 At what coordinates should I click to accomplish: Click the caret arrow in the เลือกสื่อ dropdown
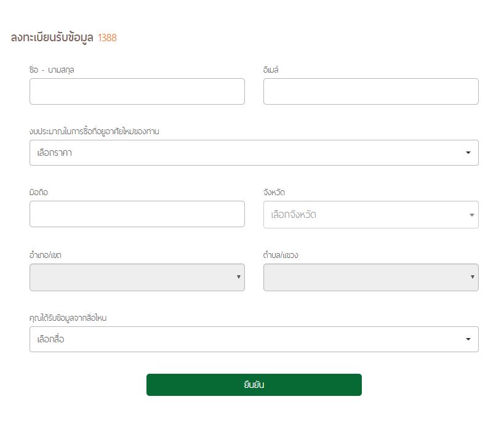tap(468, 339)
